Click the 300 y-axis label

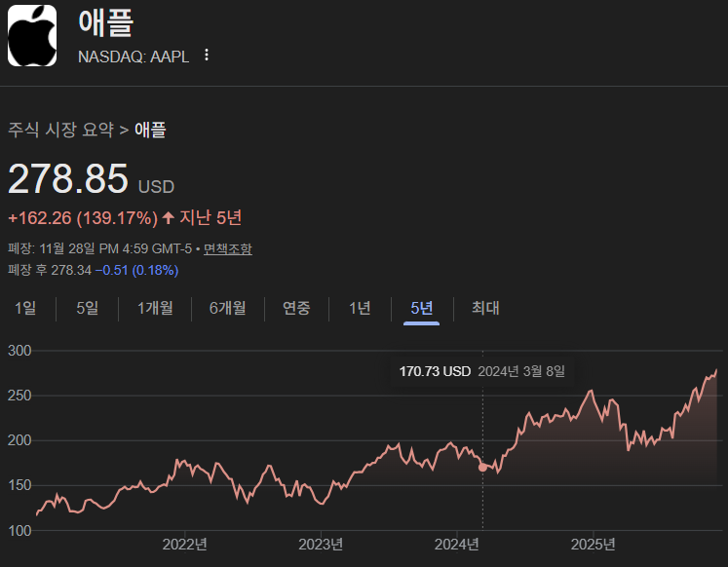point(19,351)
